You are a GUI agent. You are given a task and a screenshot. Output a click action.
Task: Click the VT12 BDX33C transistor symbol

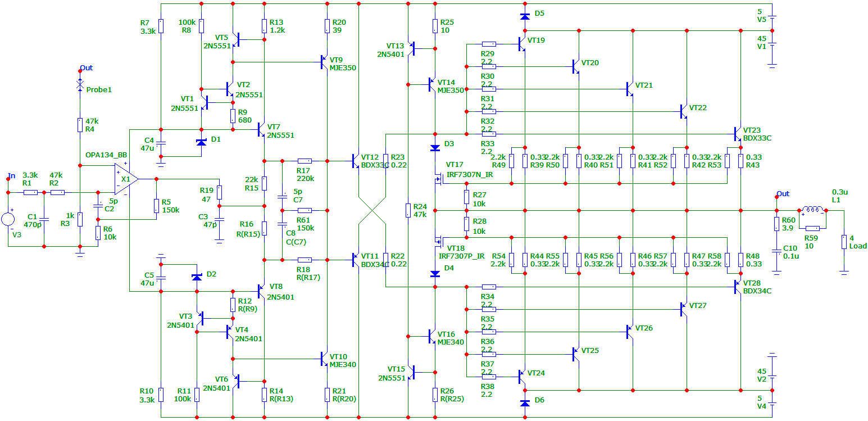[356, 161]
